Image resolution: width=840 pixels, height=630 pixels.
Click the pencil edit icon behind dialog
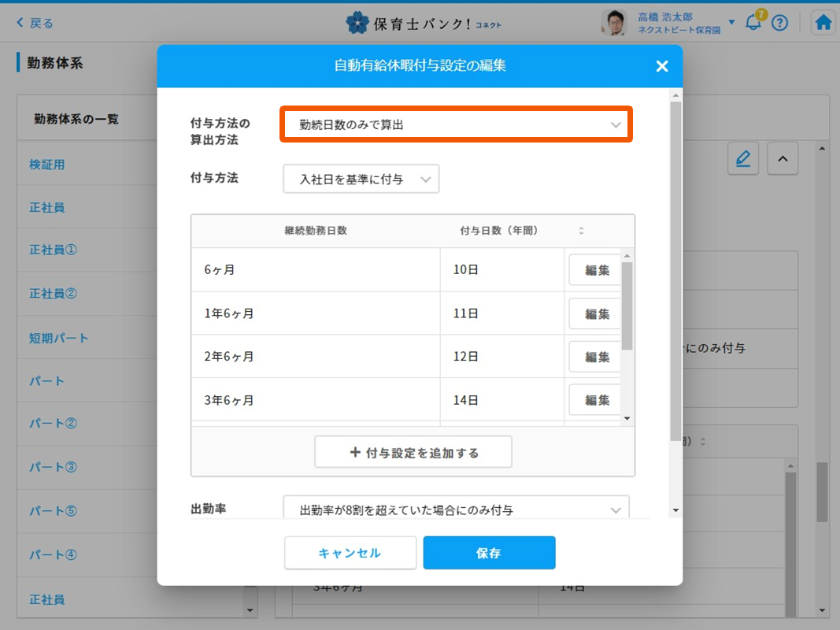click(742, 159)
